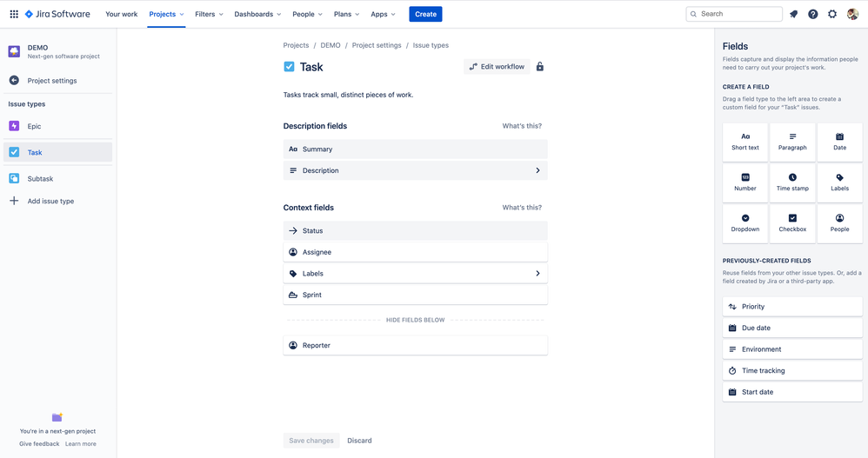Open the Projects dropdown menu

[x=166, y=14]
